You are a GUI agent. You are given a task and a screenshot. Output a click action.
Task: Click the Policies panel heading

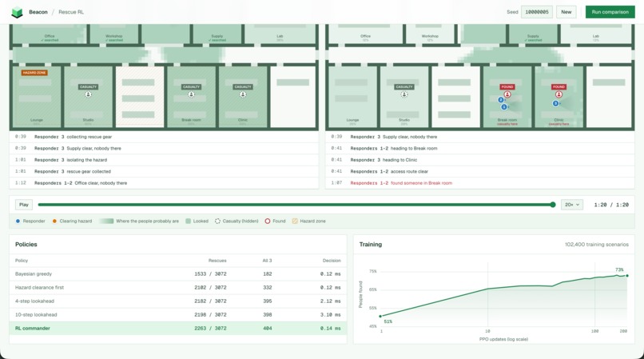tap(26, 245)
